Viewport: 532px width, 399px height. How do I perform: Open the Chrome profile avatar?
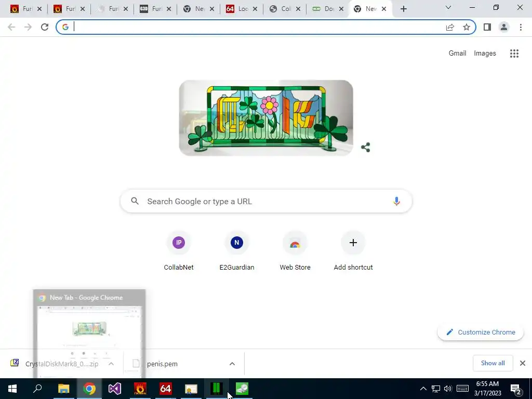(504, 27)
